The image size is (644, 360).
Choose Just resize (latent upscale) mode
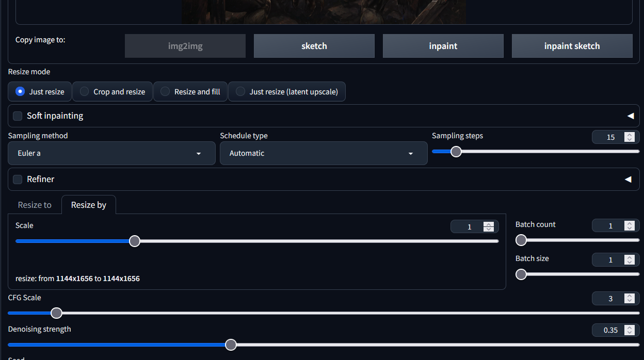287,92
